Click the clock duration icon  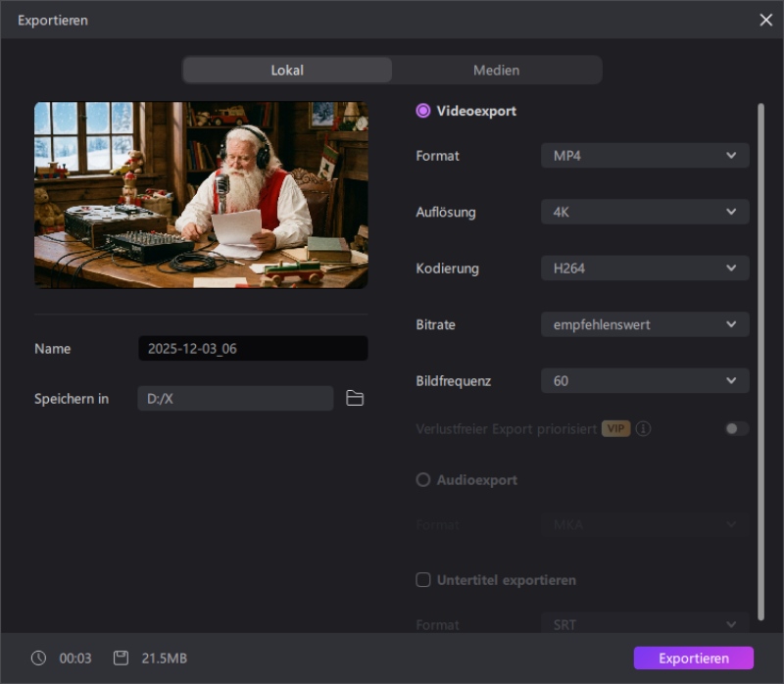(x=38, y=659)
